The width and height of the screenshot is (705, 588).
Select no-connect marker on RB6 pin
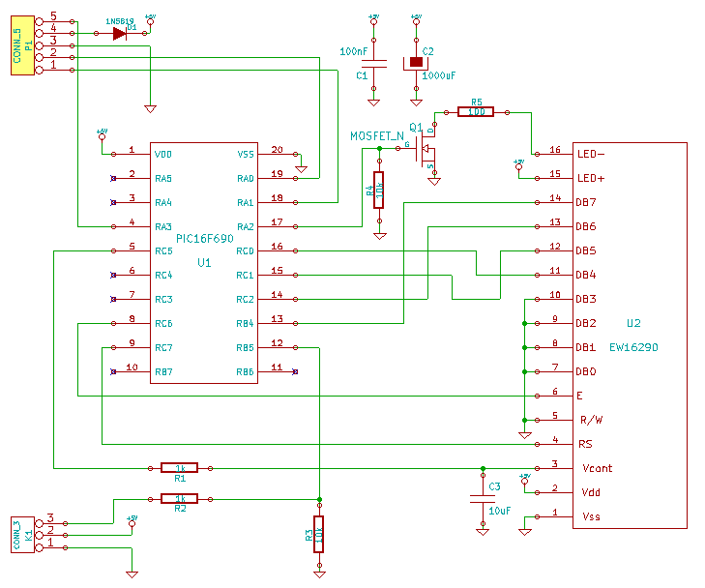click(x=295, y=371)
